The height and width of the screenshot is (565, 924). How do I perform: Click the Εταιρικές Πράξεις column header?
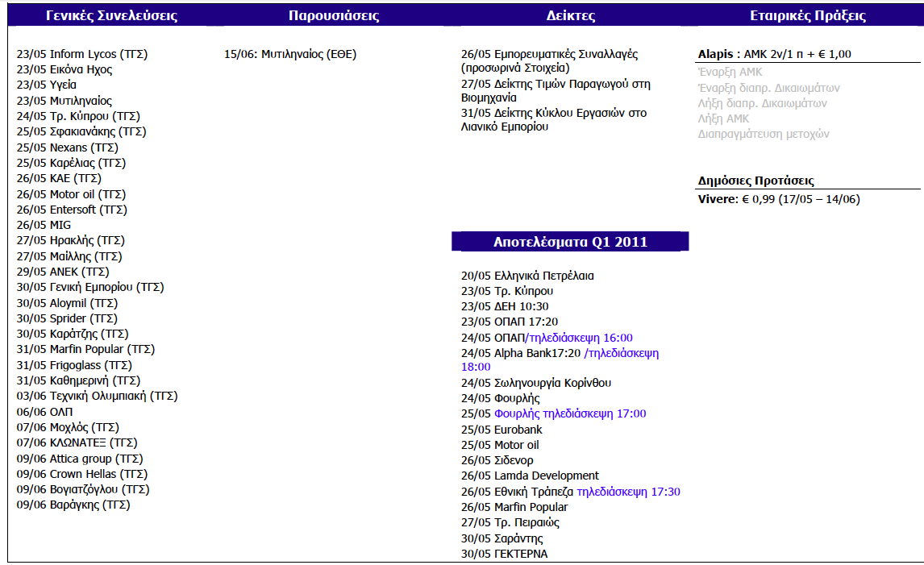point(808,15)
